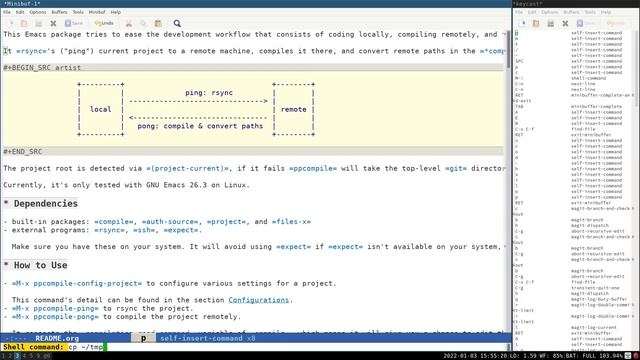Open the Edit menu in main window
The width and height of the screenshot is (640, 360).
click(20, 12)
